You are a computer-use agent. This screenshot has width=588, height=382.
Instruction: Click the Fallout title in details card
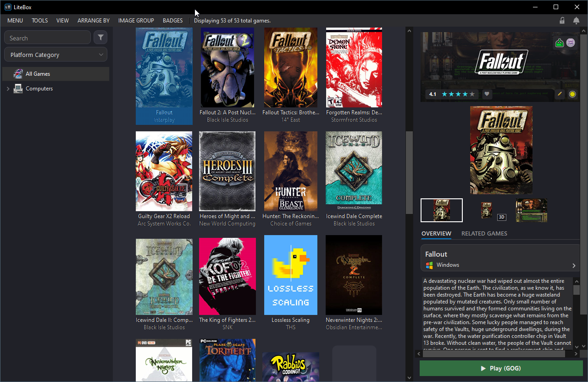point(436,254)
